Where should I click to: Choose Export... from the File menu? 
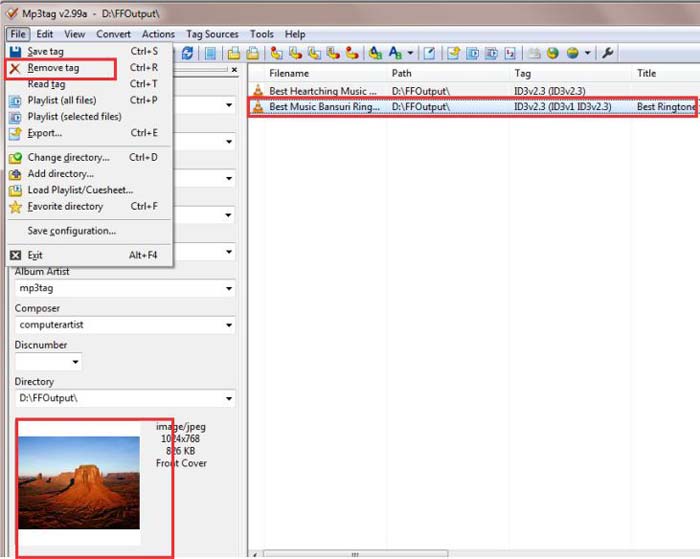(89, 133)
